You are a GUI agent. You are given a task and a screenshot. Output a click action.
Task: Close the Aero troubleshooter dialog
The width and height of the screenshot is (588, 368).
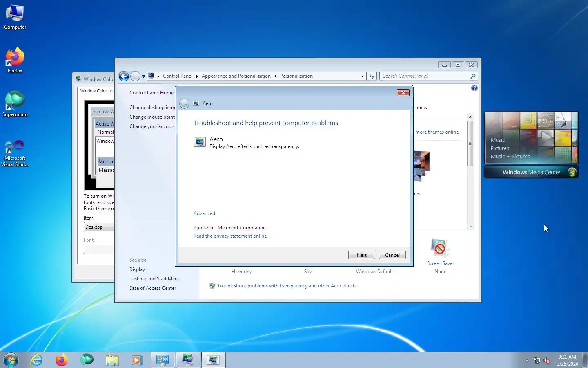[403, 93]
